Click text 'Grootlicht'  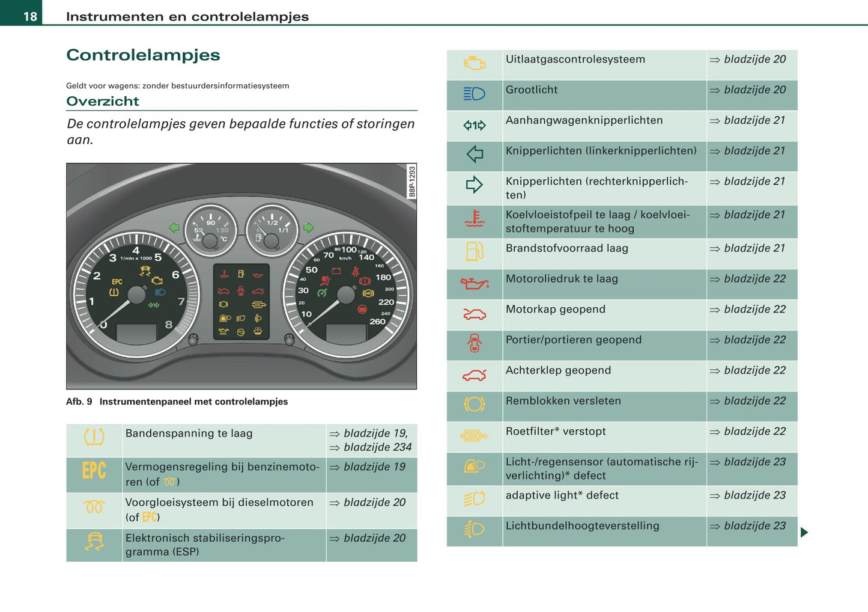coord(532,90)
